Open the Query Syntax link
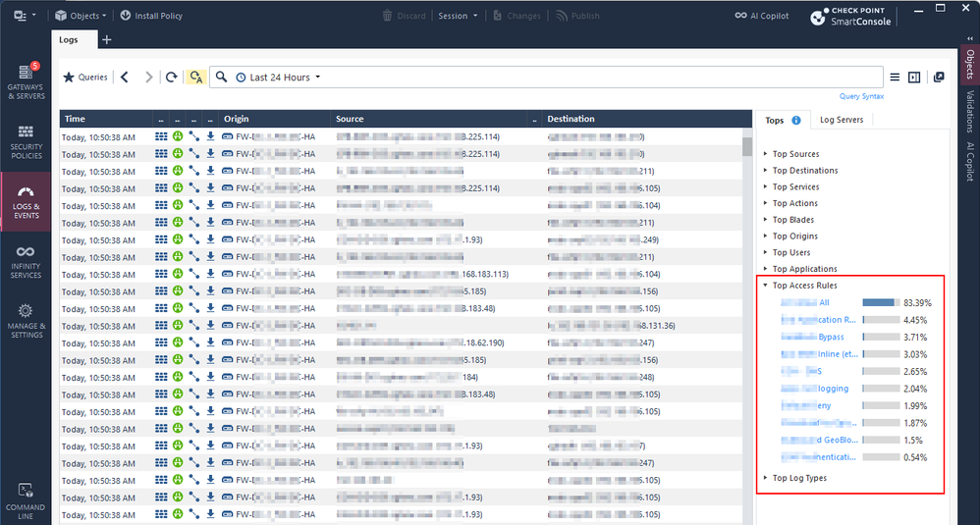Screen dimensions: 980x525 pyautogui.click(x=861, y=96)
